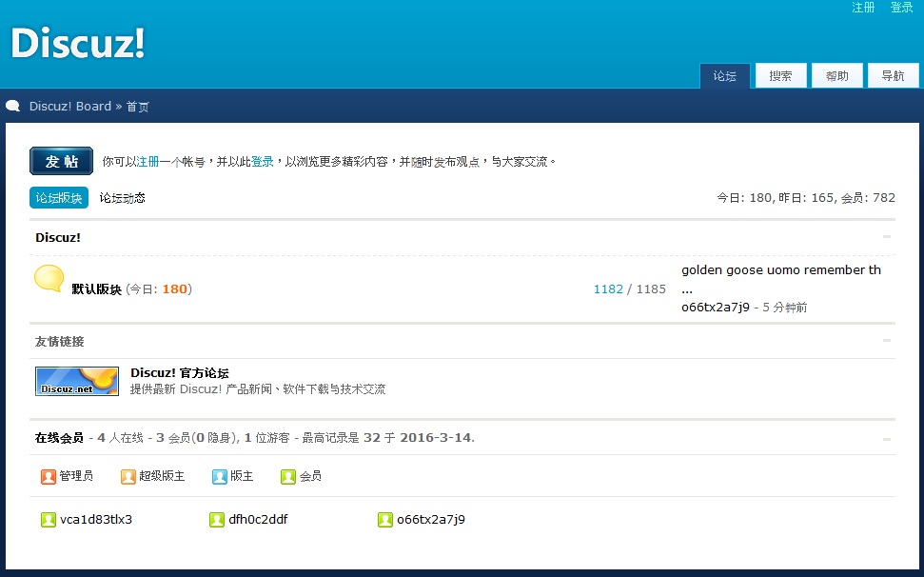The image size is (924, 577).
Task: Switch to the 论坛 navigation tab
Action: [x=725, y=76]
